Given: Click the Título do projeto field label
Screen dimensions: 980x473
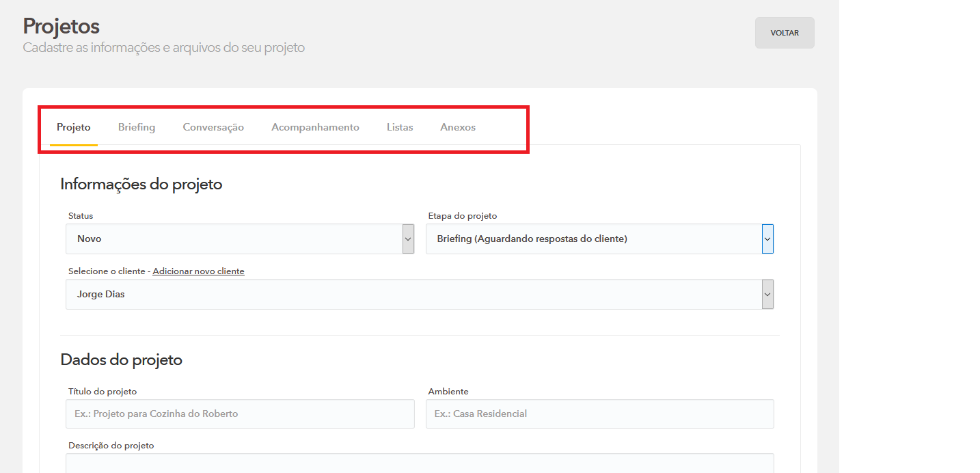Looking at the screenshot, I should 103,392.
